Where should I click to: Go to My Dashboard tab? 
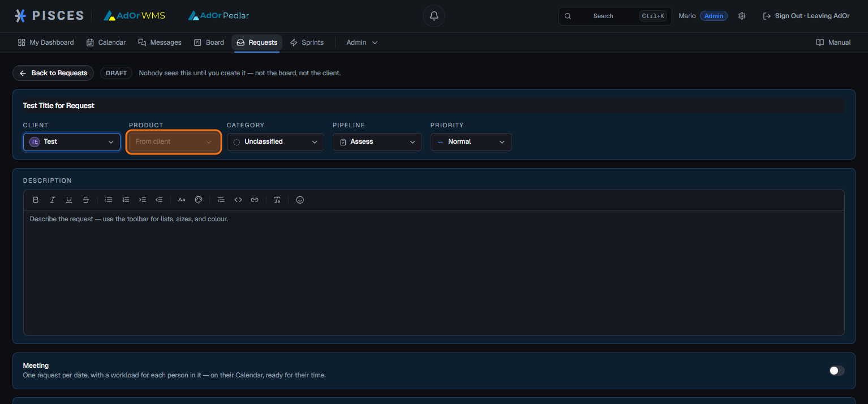[46, 42]
